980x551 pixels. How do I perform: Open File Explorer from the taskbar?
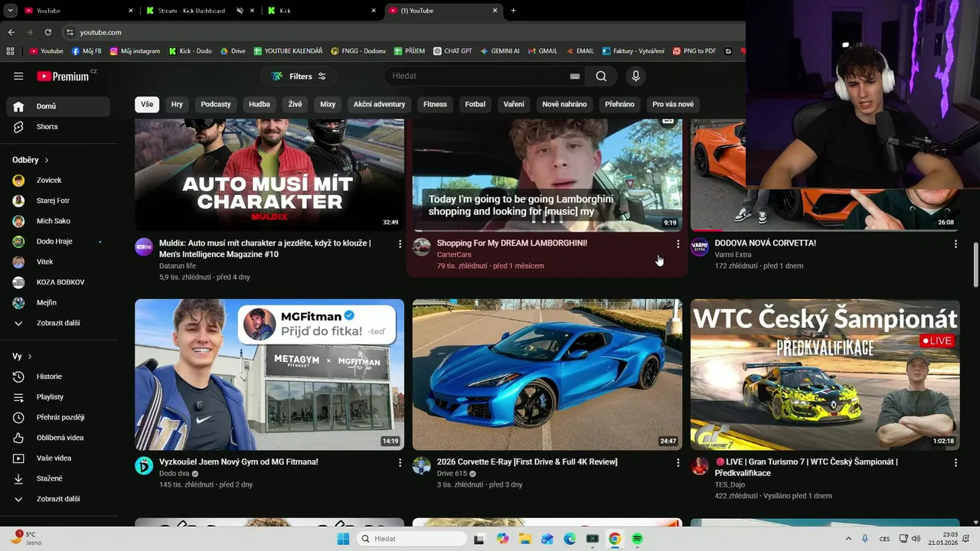(524, 539)
